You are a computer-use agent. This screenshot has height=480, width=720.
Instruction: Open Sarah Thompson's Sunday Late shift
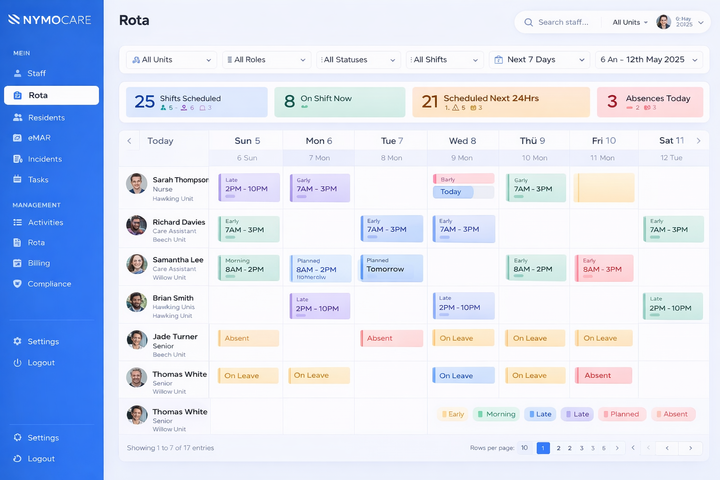(249, 187)
